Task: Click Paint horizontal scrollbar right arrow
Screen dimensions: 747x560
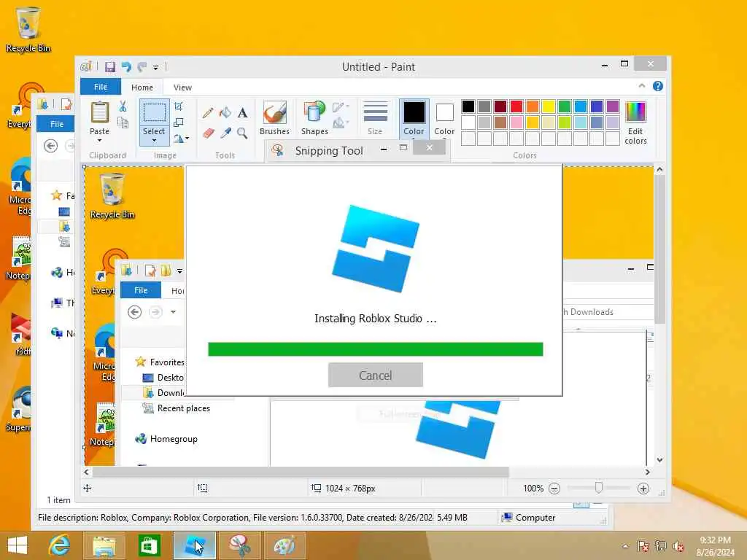Action: pyautogui.click(x=648, y=472)
